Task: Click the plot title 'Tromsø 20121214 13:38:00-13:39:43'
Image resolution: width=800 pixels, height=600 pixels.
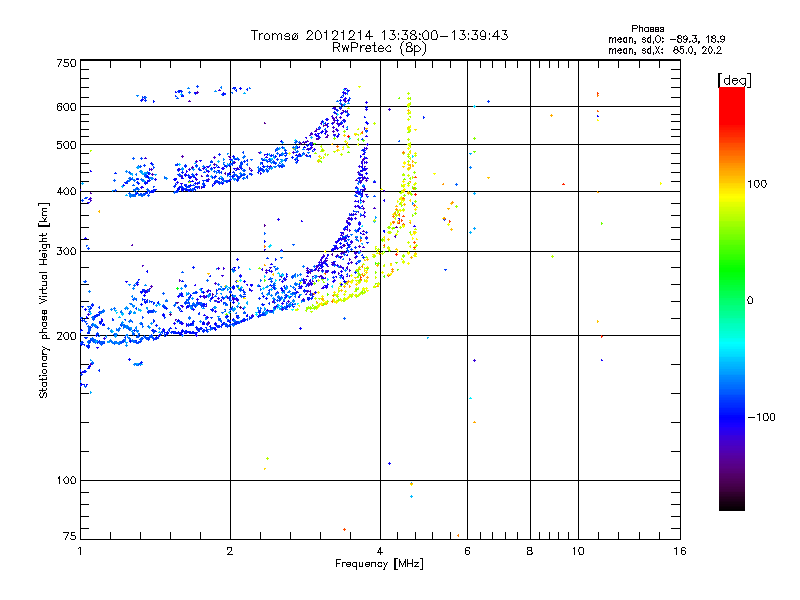Action: [379, 35]
